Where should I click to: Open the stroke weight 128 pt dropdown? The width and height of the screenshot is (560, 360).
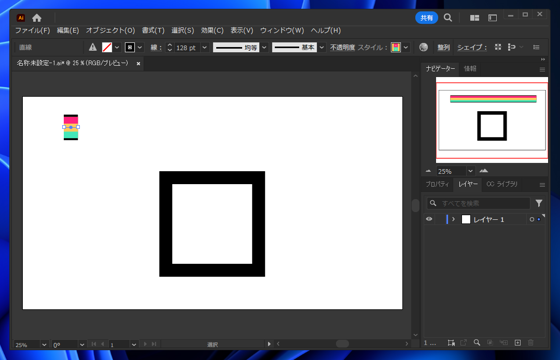tap(205, 47)
